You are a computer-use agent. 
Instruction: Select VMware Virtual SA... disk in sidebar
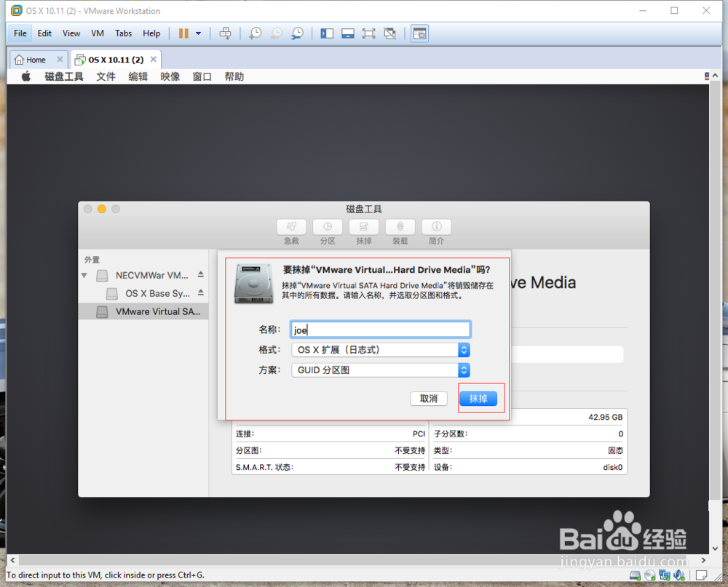[x=143, y=311]
